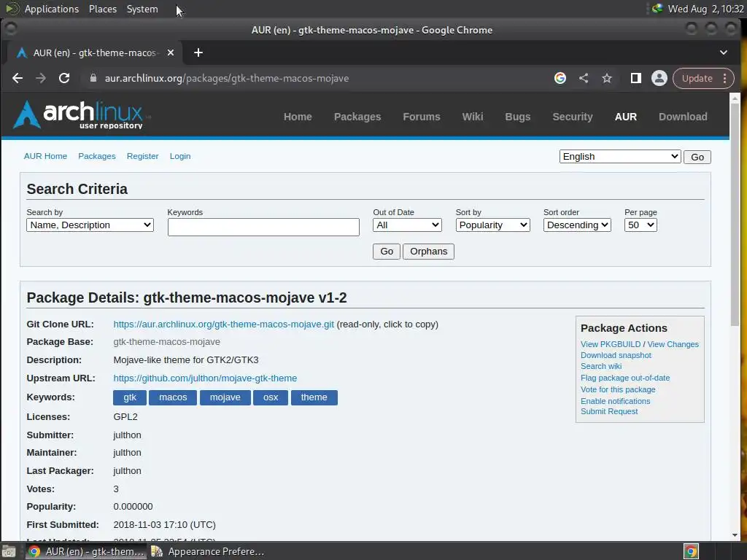Open the Chrome profile avatar
747x560 pixels.
point(659,78)
